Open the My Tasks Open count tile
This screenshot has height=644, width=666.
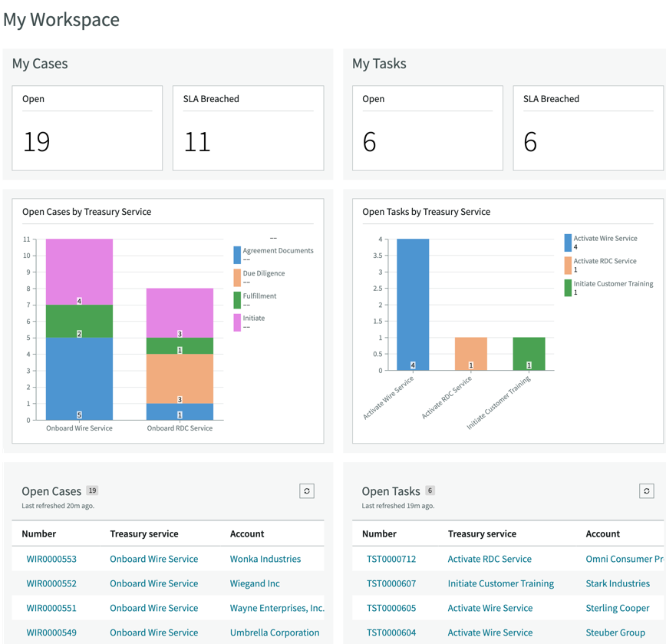tap(427, 128)
